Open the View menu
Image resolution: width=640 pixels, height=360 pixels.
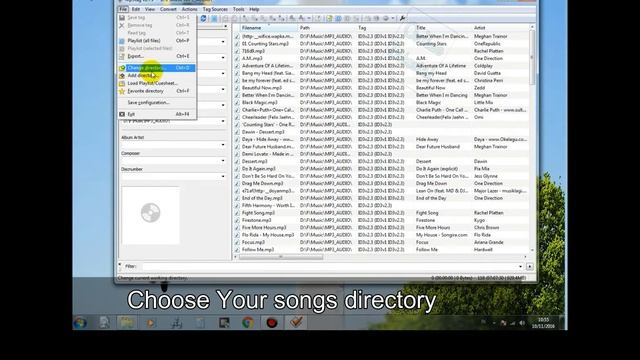click(x=150, y=9)
